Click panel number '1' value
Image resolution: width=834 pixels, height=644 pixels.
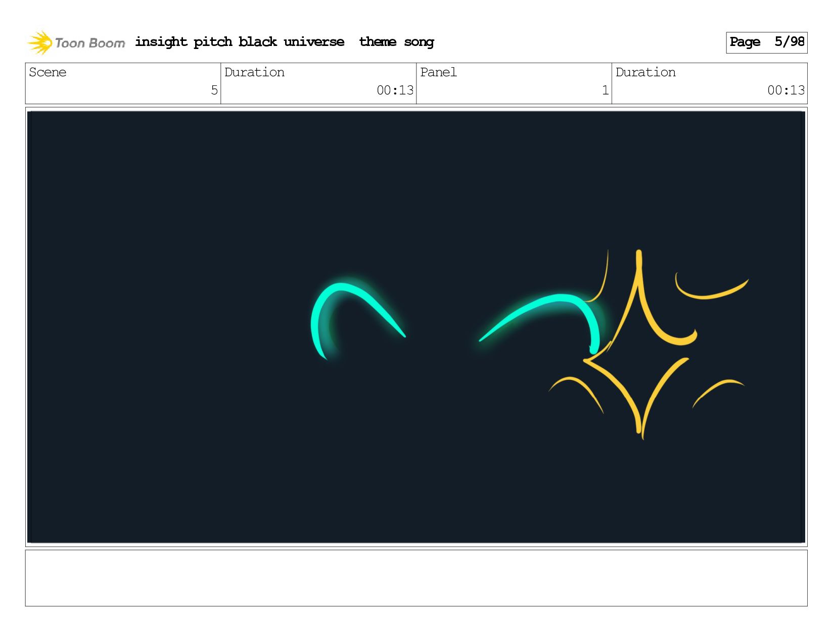pyautogui.click(x=605, y=90)
